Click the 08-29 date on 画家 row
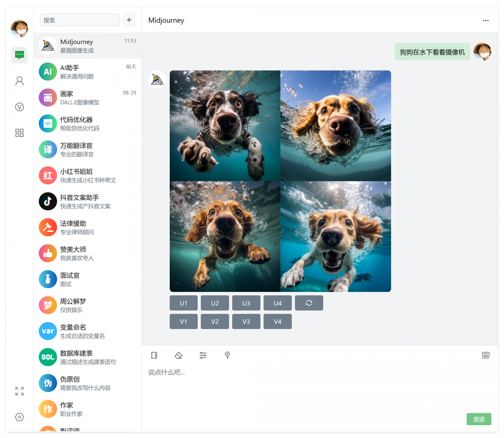504x438 pixels. click(130, 93)
